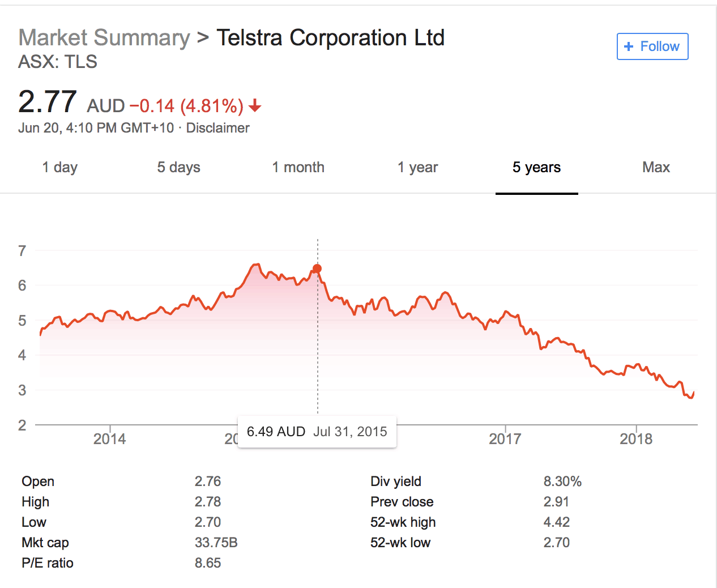
Task: Click the 6.49 AUD price tooltip
Action: (317, 432)
